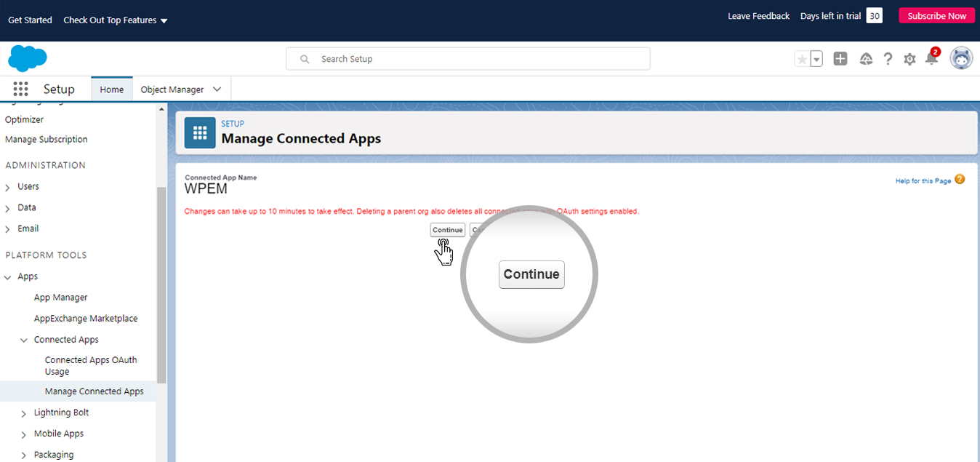The image size is (980, 462).
Task: Click the Setup app name label
Action: 59,89
